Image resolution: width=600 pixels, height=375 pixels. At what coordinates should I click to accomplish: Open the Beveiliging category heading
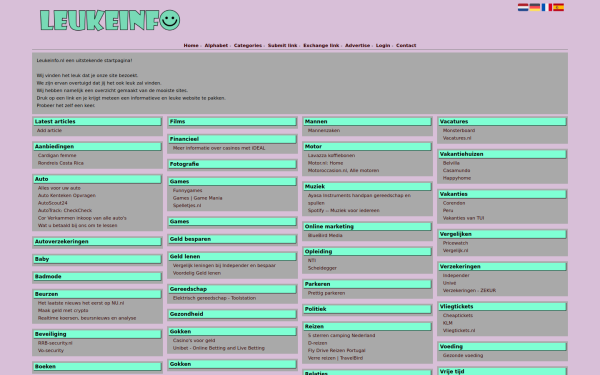pyautogui.click(x=97, y=334)
